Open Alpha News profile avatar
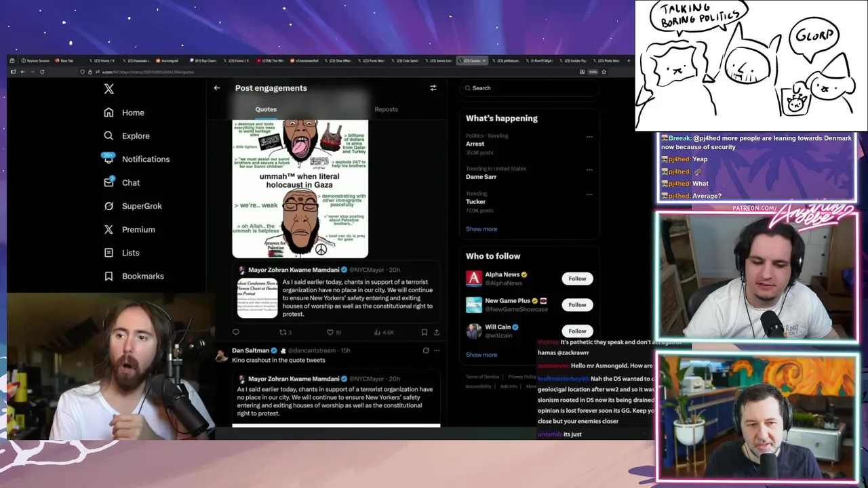 coord(474,279)
